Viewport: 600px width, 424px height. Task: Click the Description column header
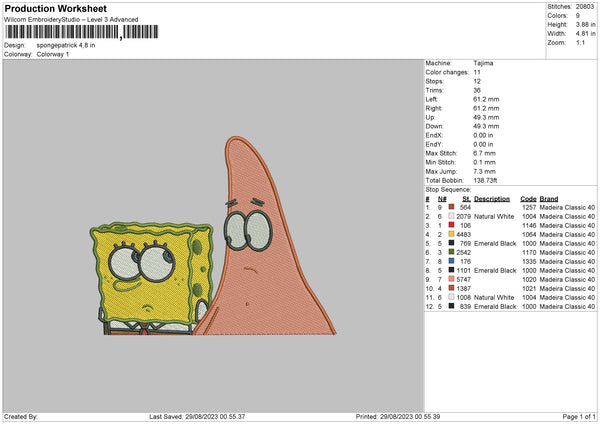click(x=492, y=199)
